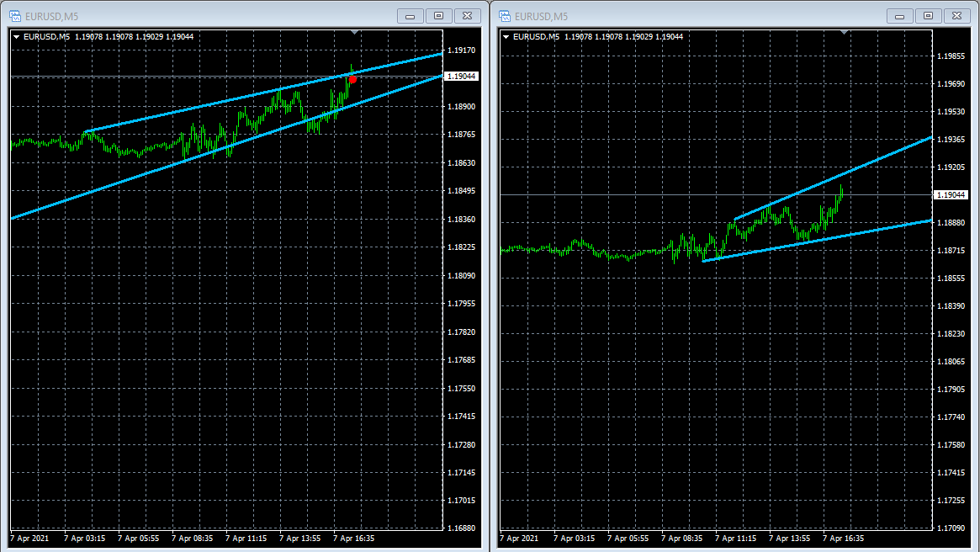The height and width of the screenshot is (552, 980).
Task: Select the red dot on left chart
Action: click(x=352, y=79)
